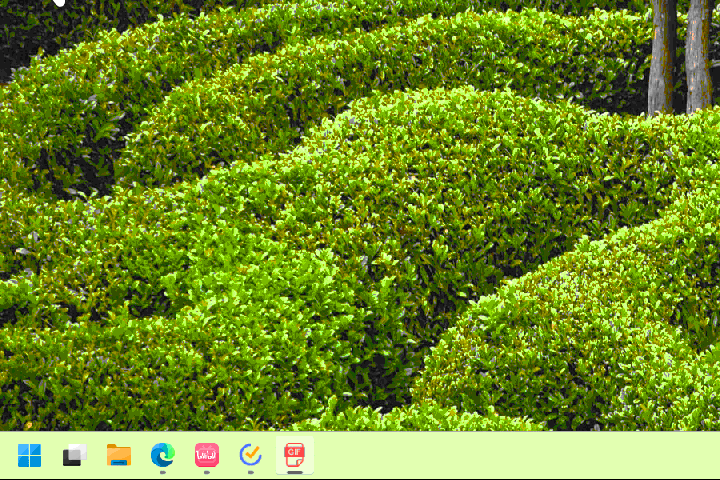Switch to the blue checkmark to-do app

250,455
